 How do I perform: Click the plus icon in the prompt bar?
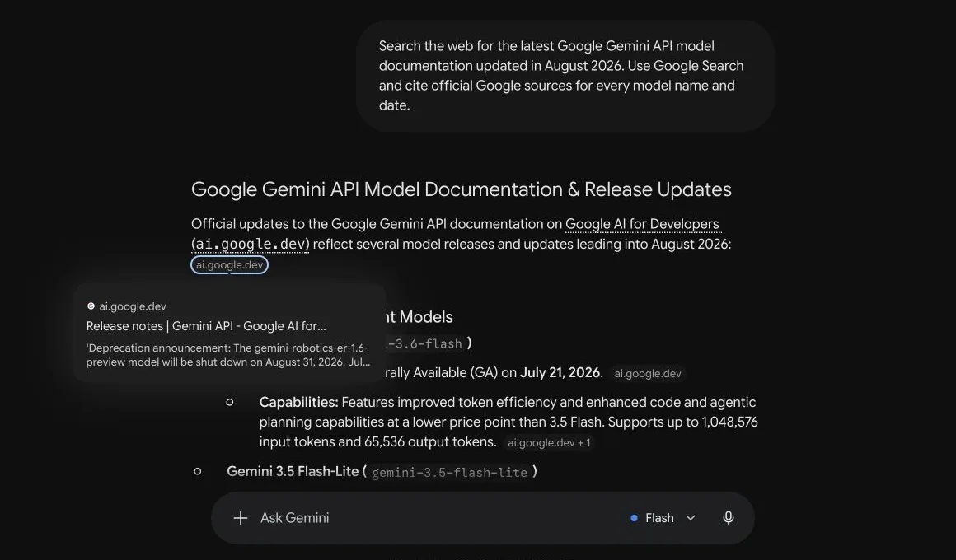[240, 518]
